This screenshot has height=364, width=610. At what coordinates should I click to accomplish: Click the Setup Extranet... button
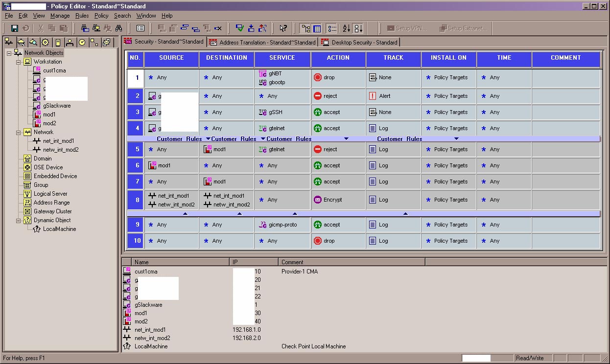coord(464,28)
